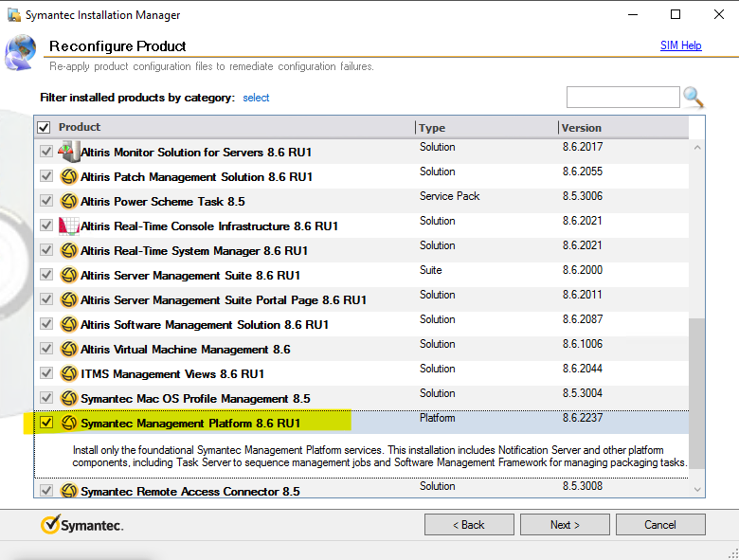Toggle the select-all checkbox in Product header
Viewport: 739px width, 560px height.
click(44, 127)
